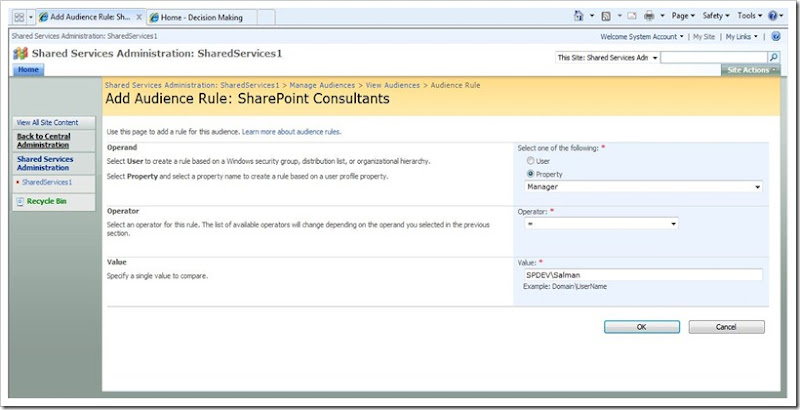Open the Page menu

point(683,16)
